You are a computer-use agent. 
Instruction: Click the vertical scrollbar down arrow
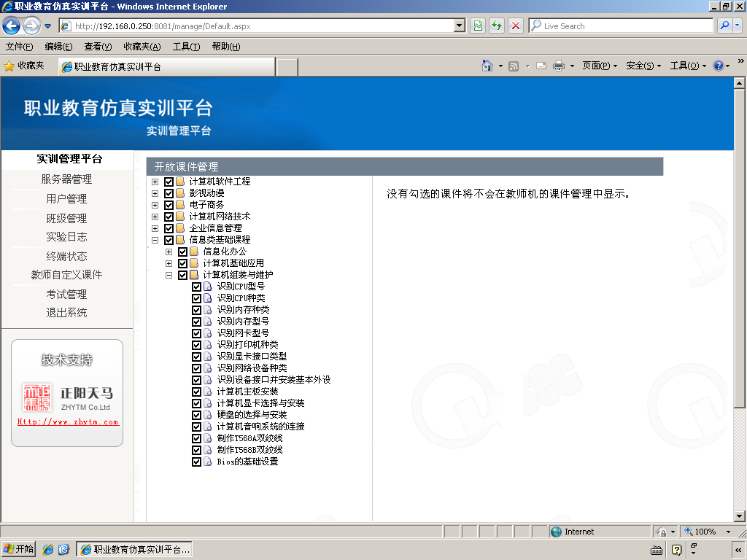739,516
